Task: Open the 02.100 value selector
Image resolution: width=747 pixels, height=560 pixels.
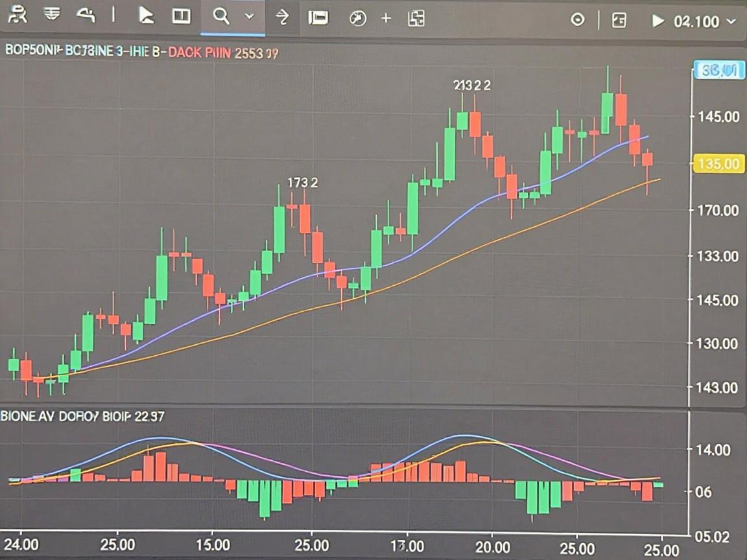Action: tap(696, 21)
